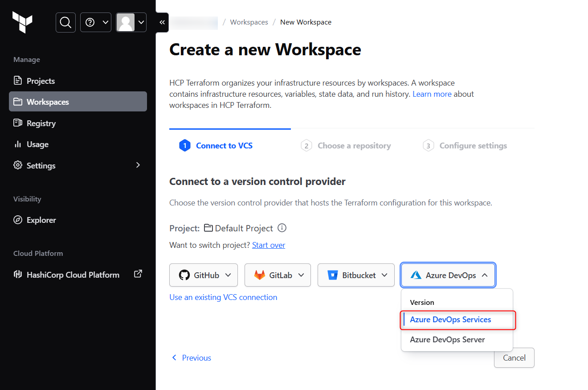
Task: Click Use an existing VCS connection
Action: (x=223, y=297)
